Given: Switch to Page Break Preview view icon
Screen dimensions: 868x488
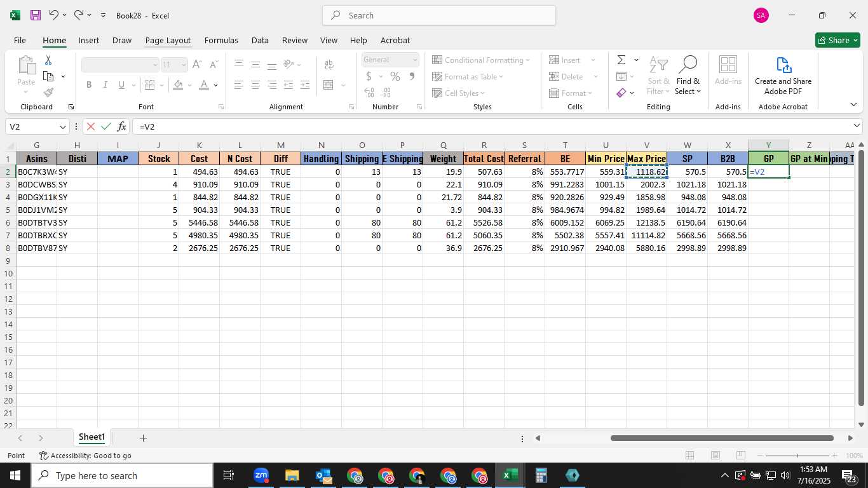Looking at the screenshot, I should pyautogui.click(x=741, y=455).
